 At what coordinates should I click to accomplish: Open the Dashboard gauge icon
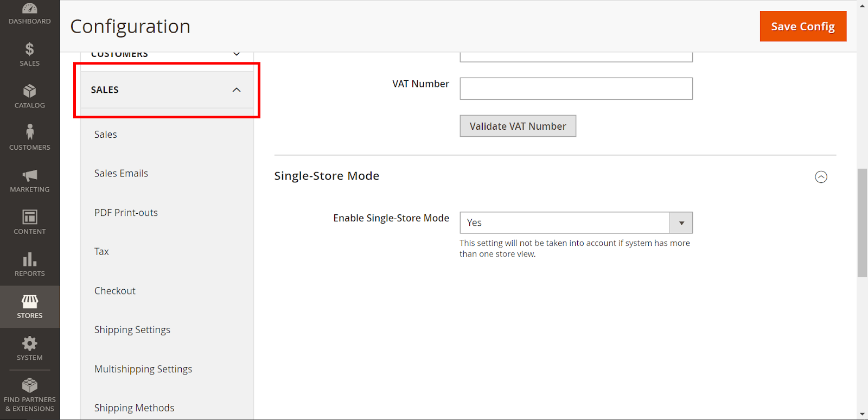[x=30, y=9]
